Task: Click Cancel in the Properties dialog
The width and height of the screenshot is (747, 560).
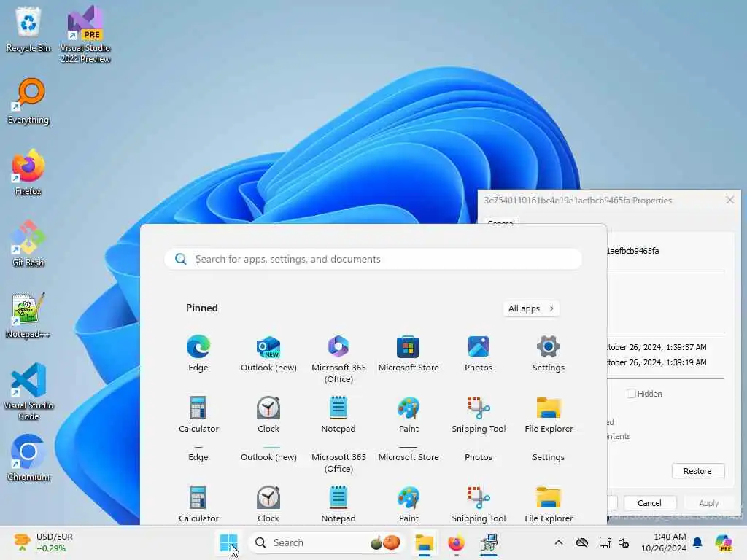Action: (649, 503)
